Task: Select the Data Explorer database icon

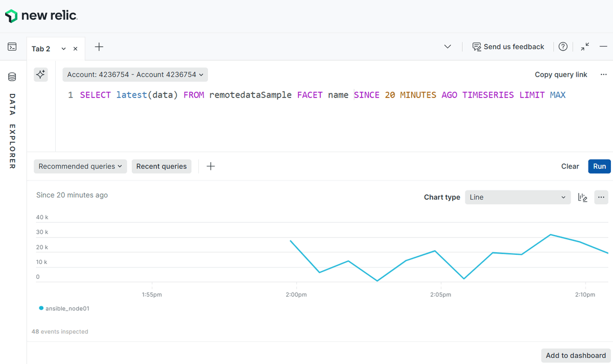Action: [x=12, y=77]
